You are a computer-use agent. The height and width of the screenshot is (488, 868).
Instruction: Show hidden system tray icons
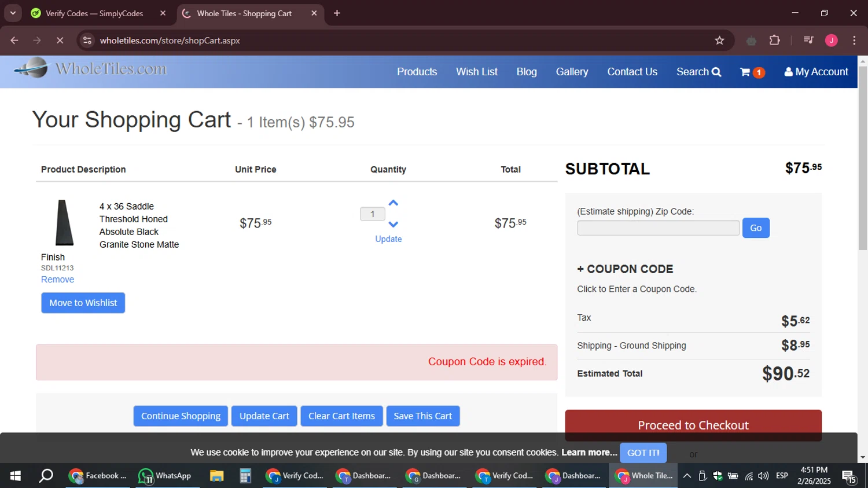pos(687,476)
